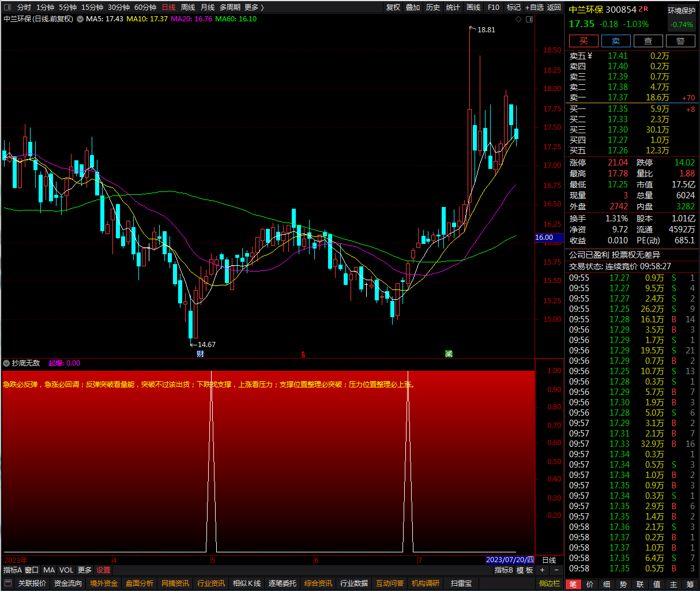Select the 30分钟 period
This screenshot has height=591, width=700.
119,7
